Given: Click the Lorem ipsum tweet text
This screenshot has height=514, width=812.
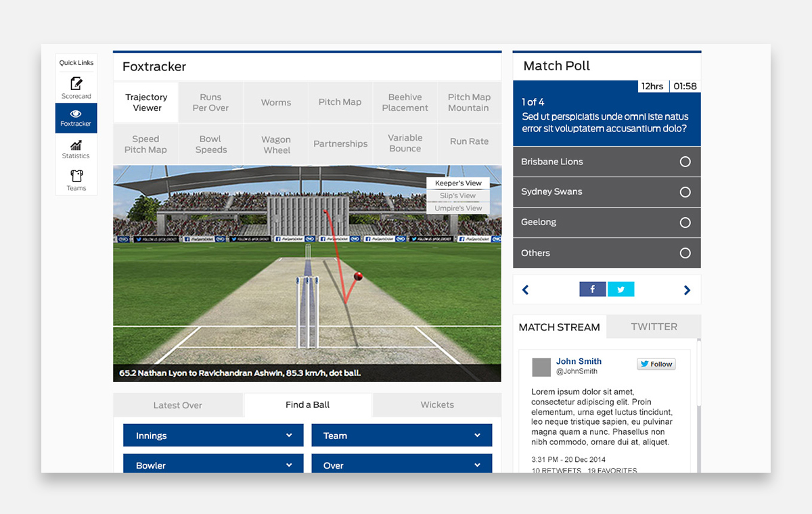Looking at the screenshot, I should point(602,417).
